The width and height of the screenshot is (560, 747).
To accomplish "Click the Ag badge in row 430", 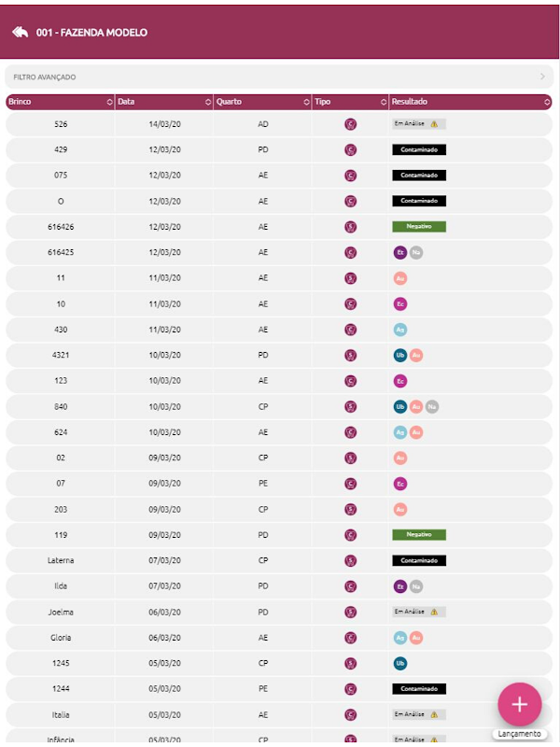I will point(400,330).
